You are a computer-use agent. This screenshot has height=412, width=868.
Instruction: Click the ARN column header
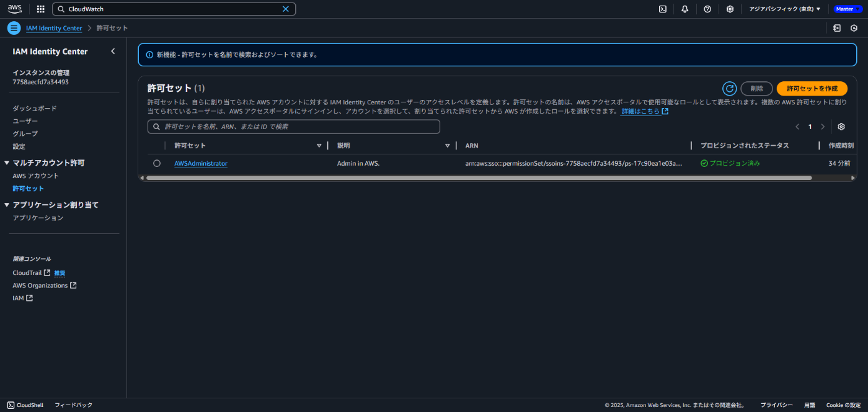[472, 146]
